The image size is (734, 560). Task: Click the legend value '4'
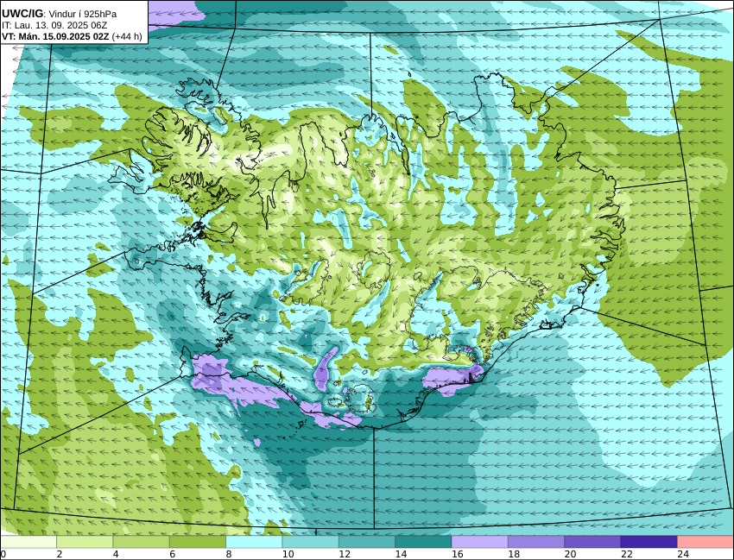pos(116,554)
